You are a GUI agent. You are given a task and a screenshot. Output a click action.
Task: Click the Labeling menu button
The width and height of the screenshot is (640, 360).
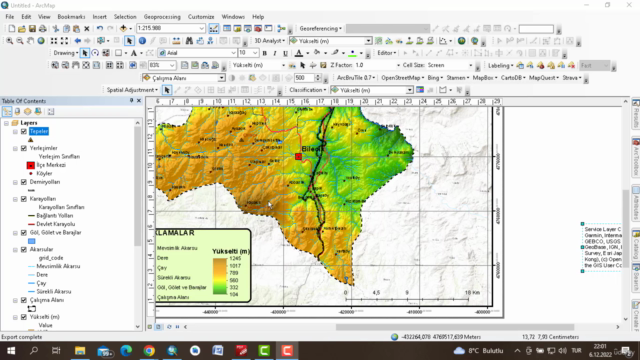[500, 65]
